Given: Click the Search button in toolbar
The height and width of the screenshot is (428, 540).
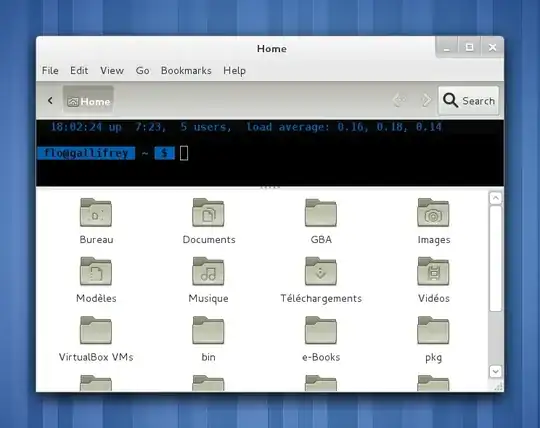Looking at the screenshot, I should tap(468, 101).
